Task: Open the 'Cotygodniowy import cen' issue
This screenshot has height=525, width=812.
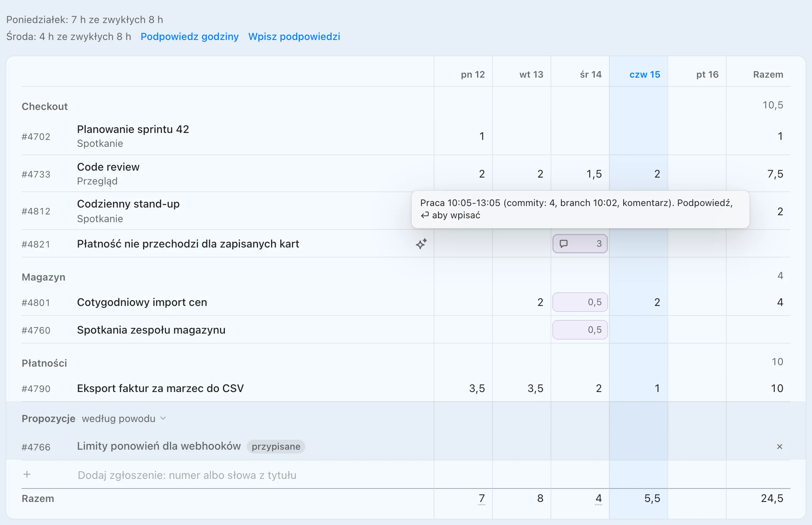Action: 142,302
